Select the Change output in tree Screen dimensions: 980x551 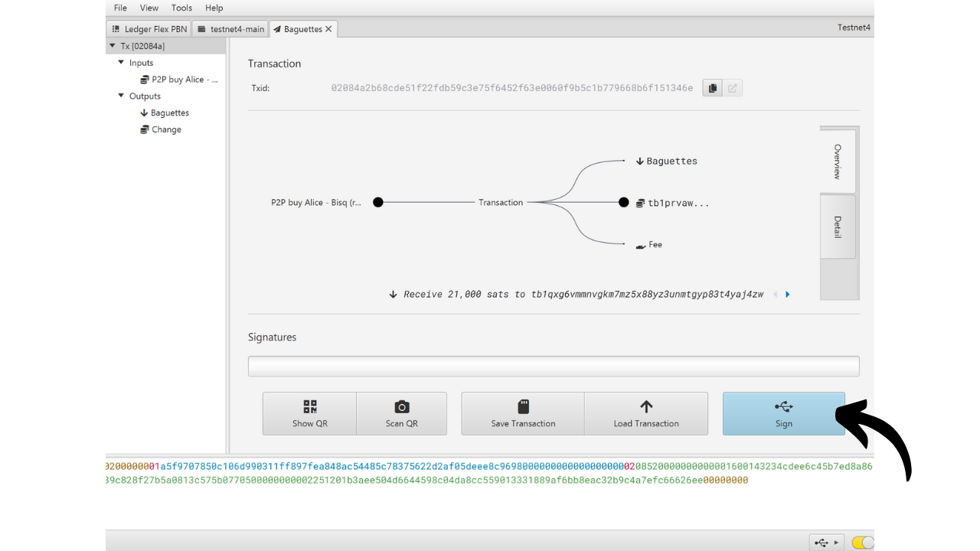tap(166, 130)
